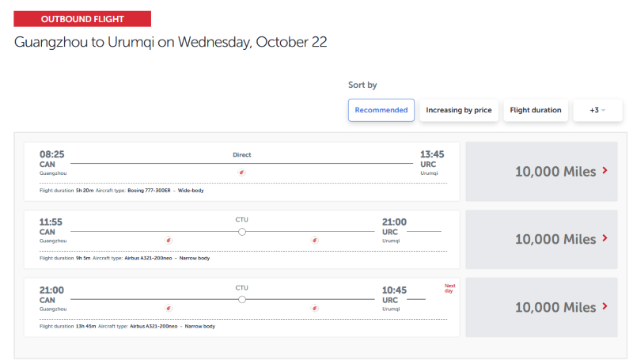Sort flights by Flight duration
The height and width of the screenshot is (364, 633).
point(536,110)
